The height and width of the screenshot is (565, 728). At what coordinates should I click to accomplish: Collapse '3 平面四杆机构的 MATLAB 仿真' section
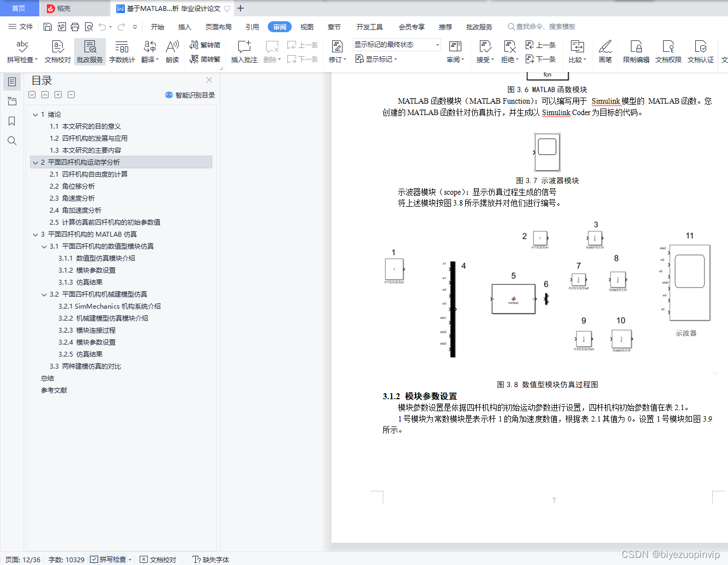click(35, 235)
